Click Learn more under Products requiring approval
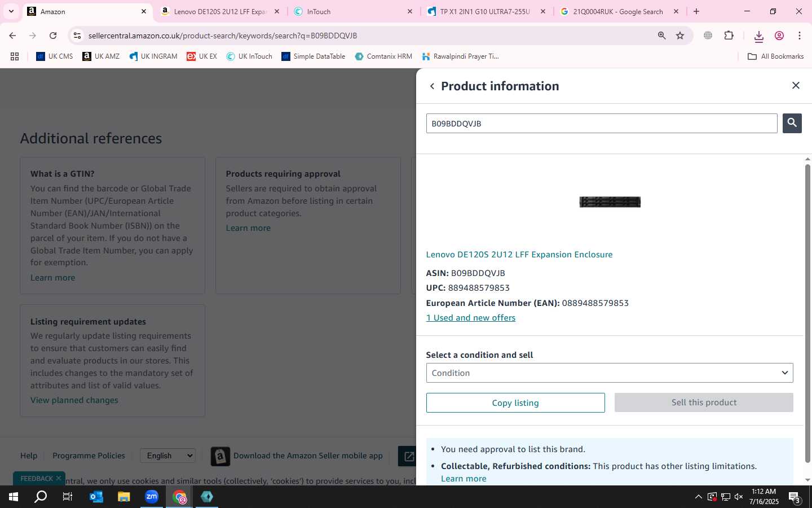This screenshot has height=508, width=812. click(x=248, y=228)
